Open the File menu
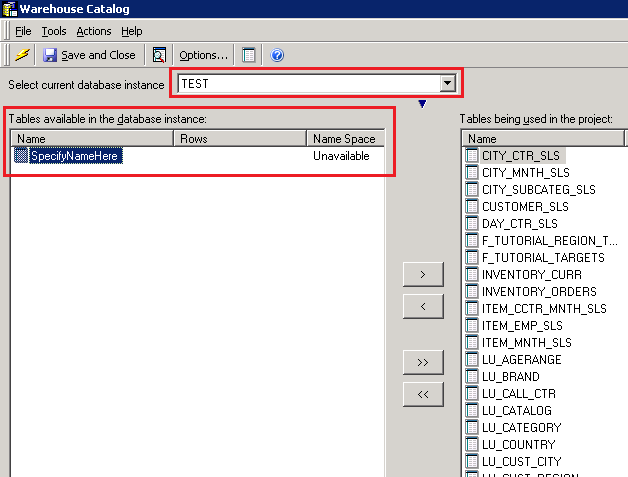 tap(23, 32)
